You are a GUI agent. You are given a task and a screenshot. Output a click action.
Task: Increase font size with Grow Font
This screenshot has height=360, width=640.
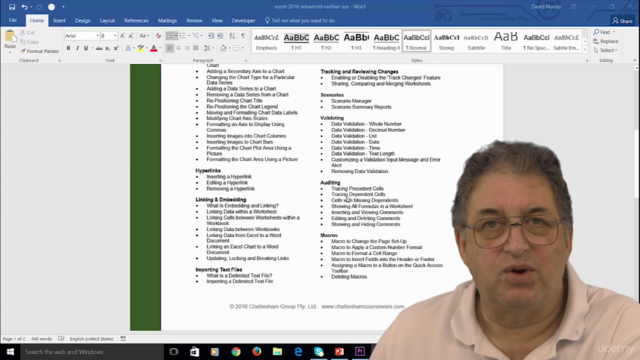click(122, 36)
